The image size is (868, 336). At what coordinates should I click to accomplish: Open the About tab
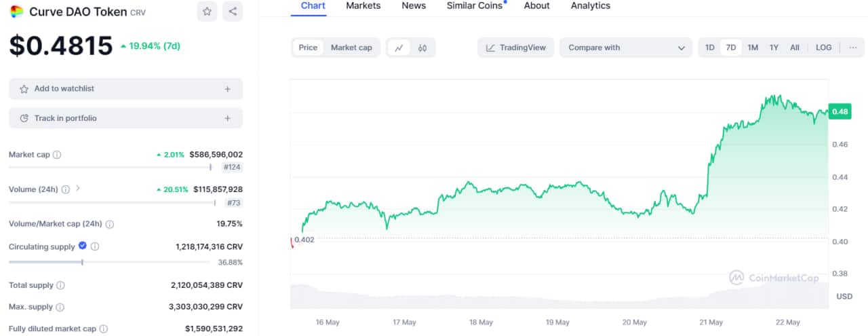coord(537,5)
